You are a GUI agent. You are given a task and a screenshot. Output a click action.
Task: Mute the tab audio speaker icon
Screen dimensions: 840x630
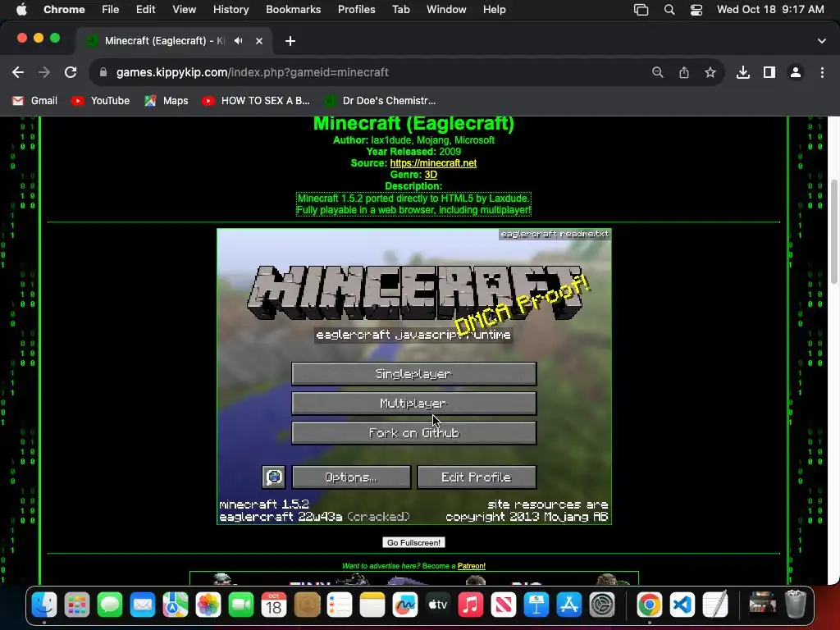pos(239,41)
